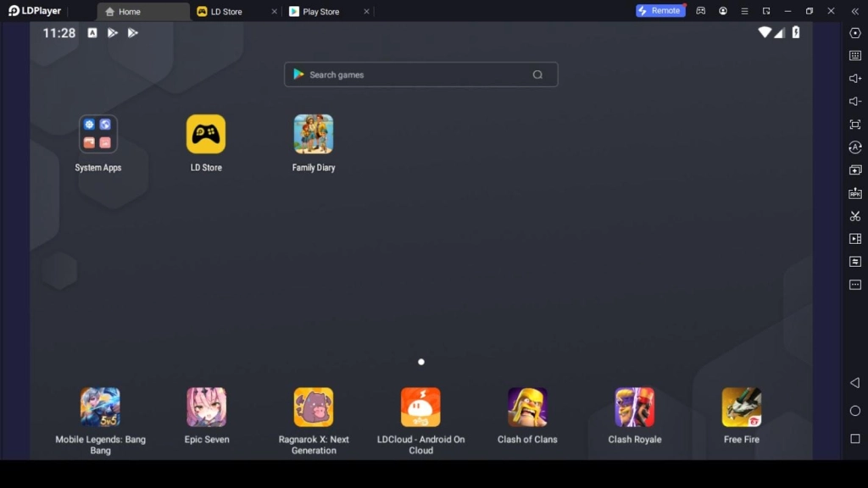
Task: Switch to the LD Store tab
Action: pos(226,12)
